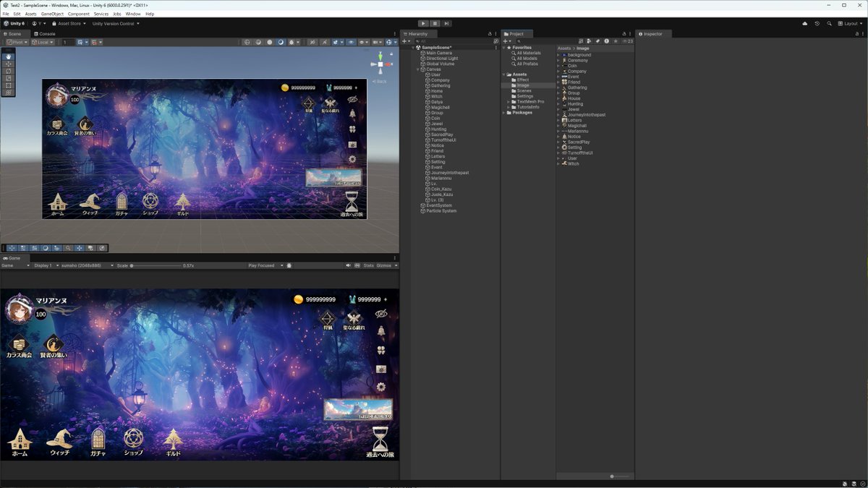Click the Unity cloud icon in the top-right toolbar
868x488 pixels.
tap(804, 23)
